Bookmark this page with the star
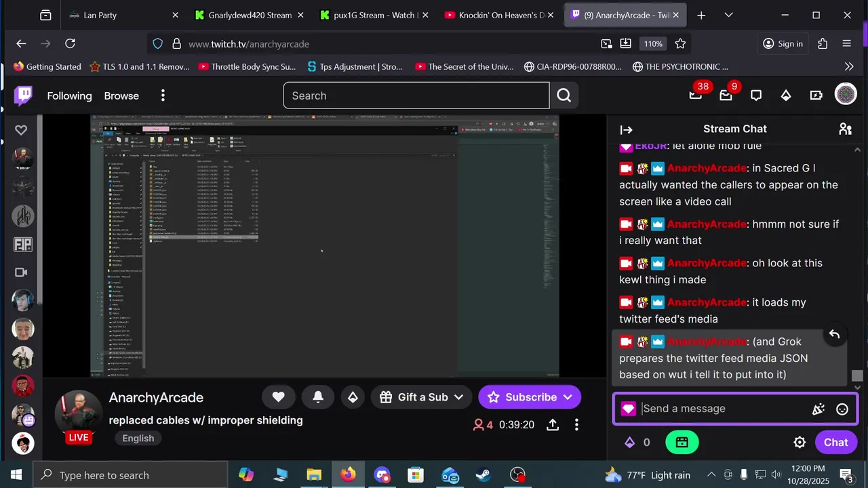 click(680, 43)
